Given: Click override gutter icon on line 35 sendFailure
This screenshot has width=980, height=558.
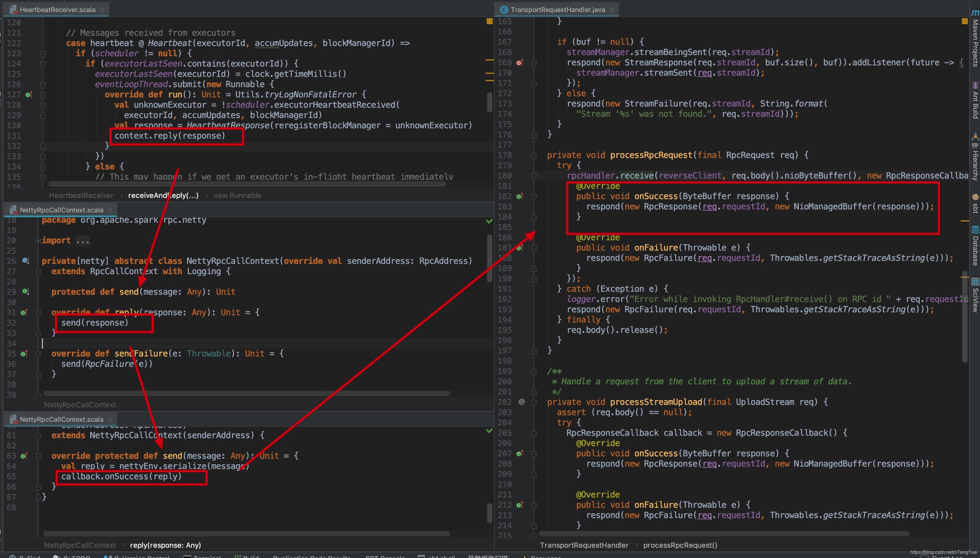Looking at the screenshot, I should [x=24, y=353].
